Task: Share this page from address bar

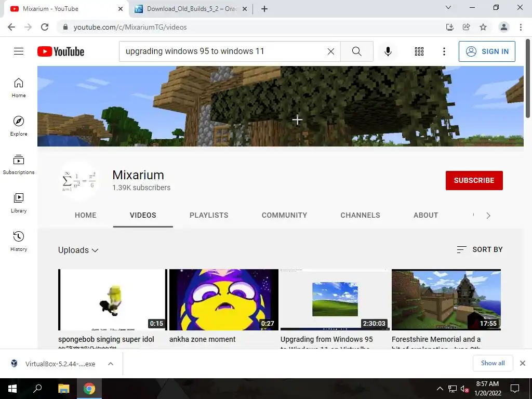Action: pyautogui.click(x=467, y=27)
